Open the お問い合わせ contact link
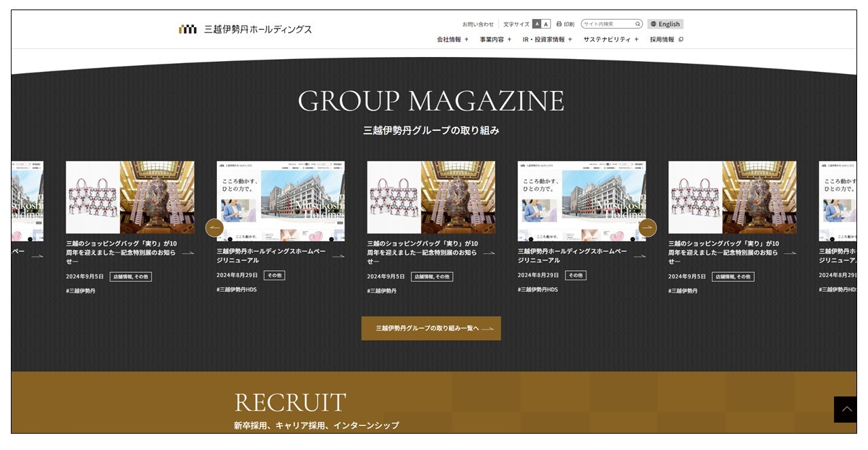 pos(478,24)
